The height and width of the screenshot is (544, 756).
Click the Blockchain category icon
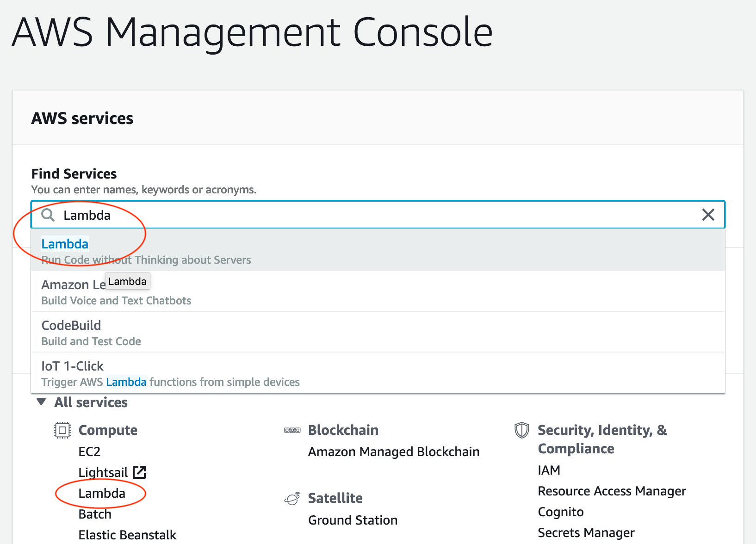292,430
